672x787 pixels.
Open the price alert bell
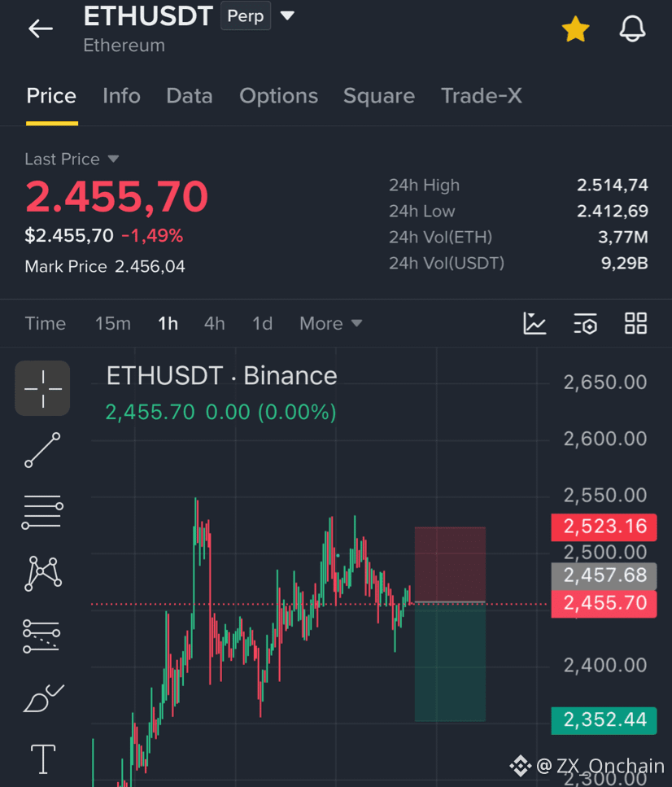click(632, 28)
